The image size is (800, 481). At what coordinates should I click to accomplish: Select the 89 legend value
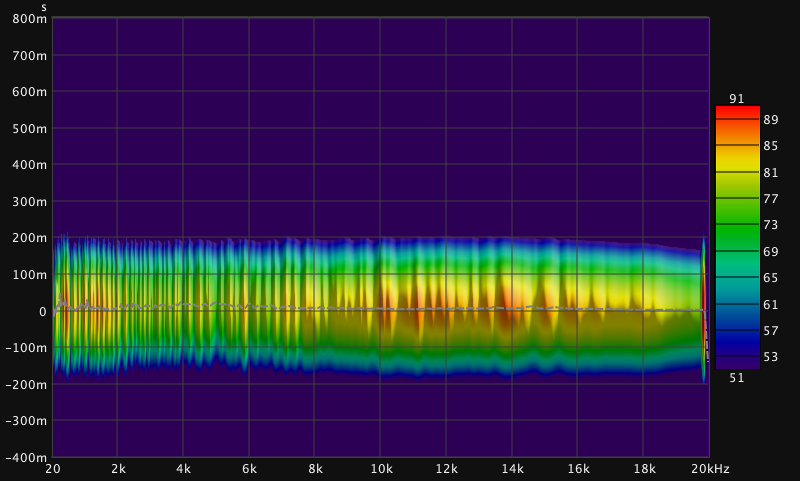click(771, 120)
